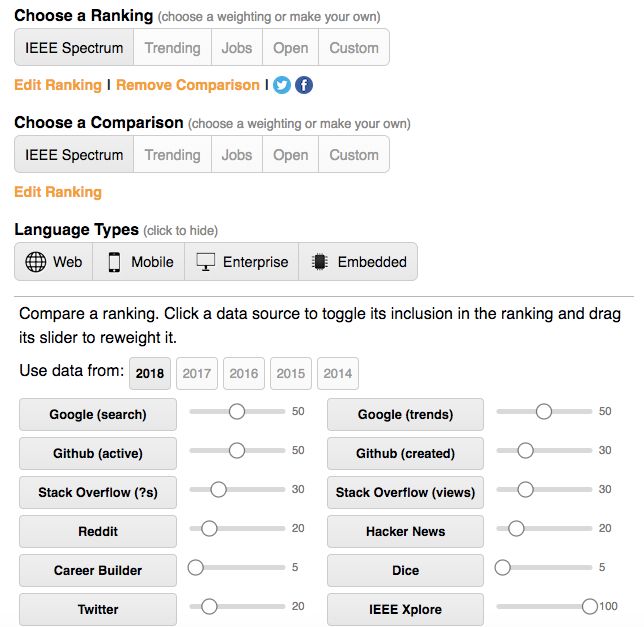Click the Reddit weight slider handle
The image size is (644, 627).
tap(209, 528)
